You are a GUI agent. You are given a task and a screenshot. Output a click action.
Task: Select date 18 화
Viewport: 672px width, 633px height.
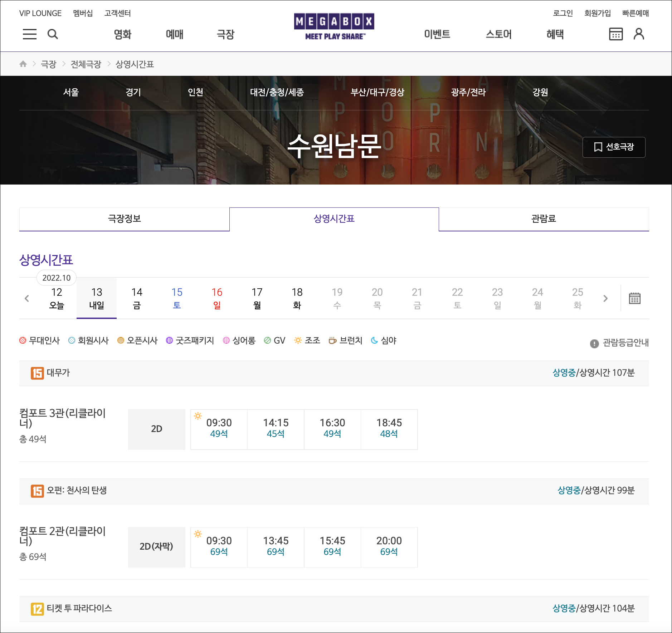297,298
